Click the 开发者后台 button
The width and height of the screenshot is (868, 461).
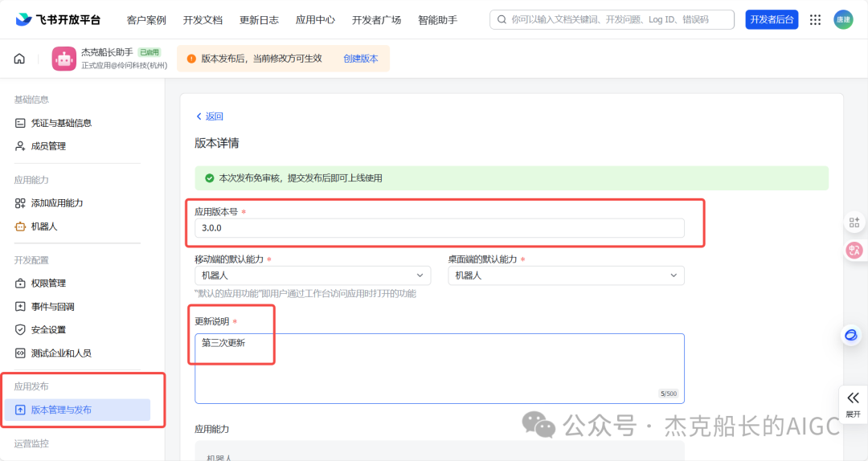(x=772, y=20)
